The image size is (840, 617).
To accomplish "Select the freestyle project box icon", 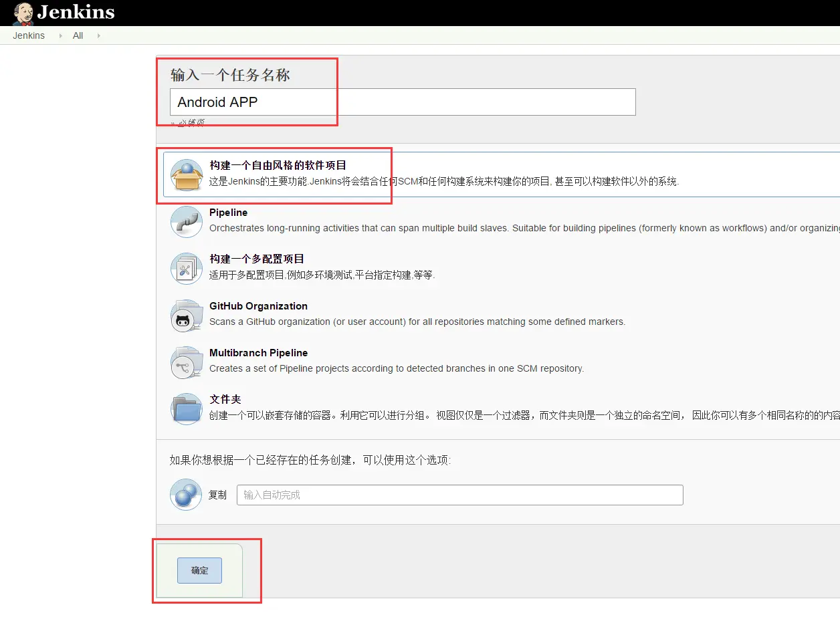I will (x=187, y=175).
